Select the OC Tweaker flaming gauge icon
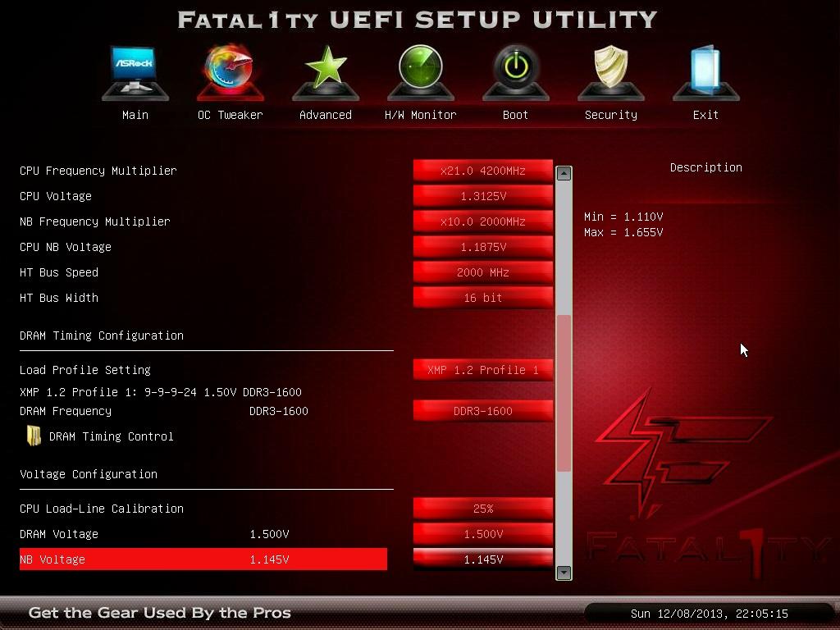Viewport: 840px width, 630px height. [231, 72]
